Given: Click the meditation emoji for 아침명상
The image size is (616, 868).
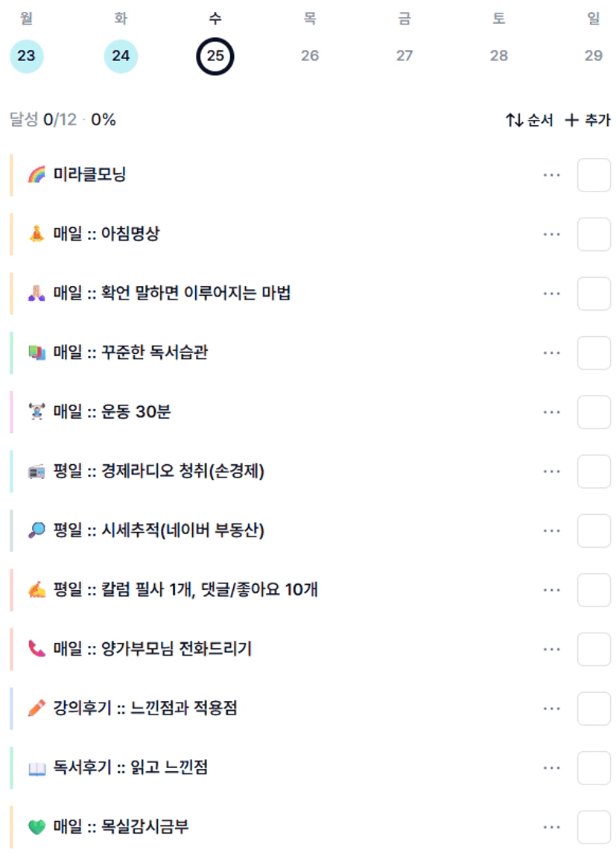Looking at the screenshot, I should pyautogui.click(x=36, y=234).
